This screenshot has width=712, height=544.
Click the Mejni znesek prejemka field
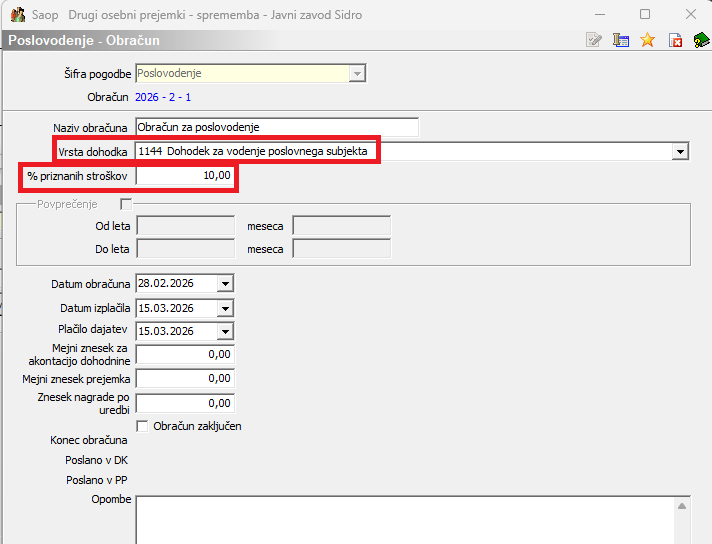[185, 379]
